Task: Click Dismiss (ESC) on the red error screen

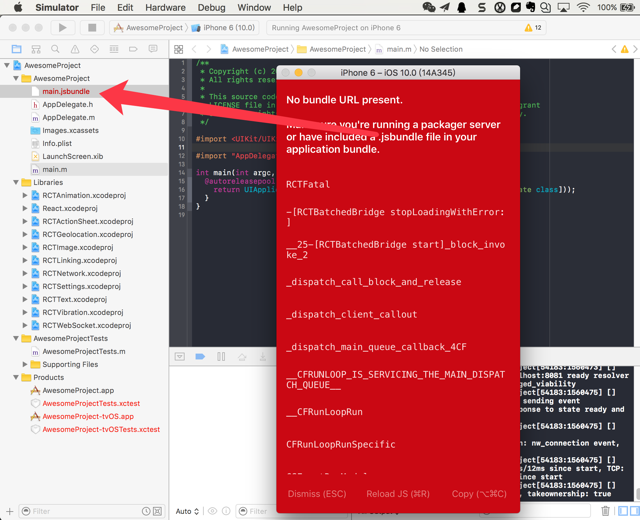Action: (x=317, y=494)
